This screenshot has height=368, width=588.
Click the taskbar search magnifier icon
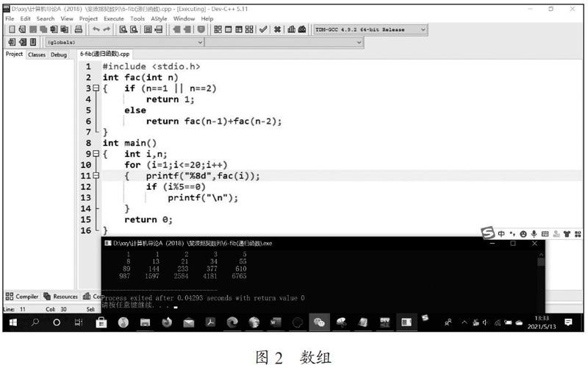[35, 322]
